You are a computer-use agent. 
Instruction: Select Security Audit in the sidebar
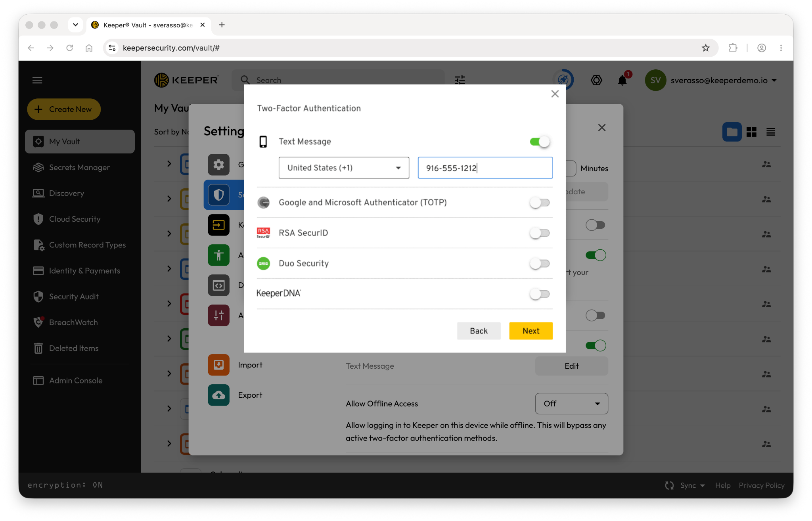[x=74, y=297]
